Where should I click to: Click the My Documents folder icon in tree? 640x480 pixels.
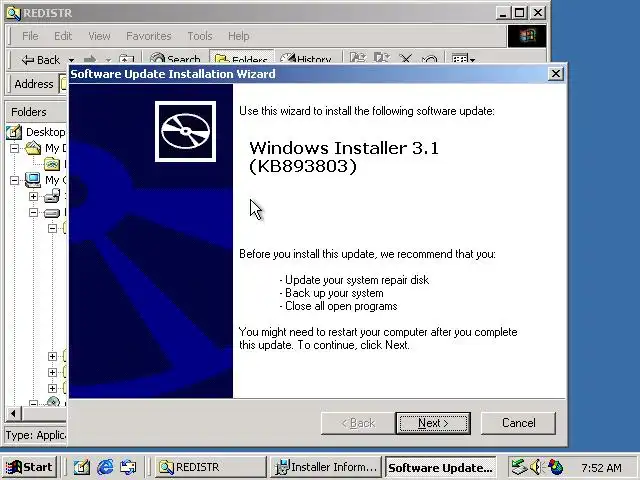[x=33, y=148]
